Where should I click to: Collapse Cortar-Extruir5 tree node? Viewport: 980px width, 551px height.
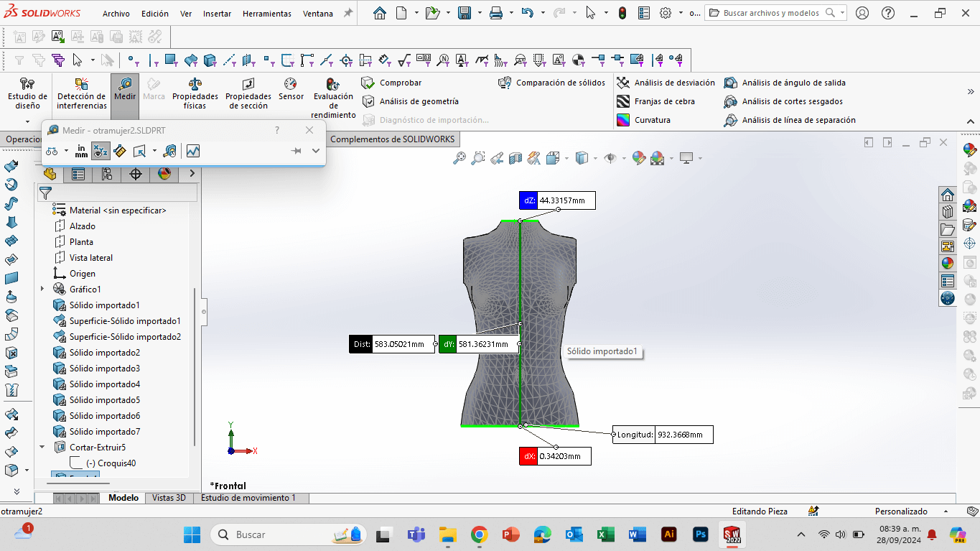tap(42, 447)
